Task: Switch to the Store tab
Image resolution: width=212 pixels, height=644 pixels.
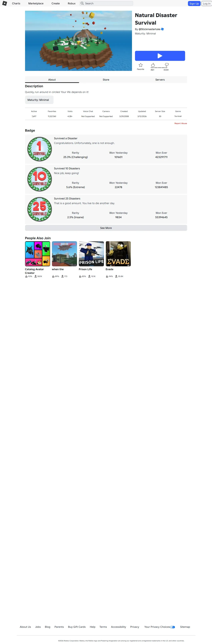Action: tap(106, 80)
